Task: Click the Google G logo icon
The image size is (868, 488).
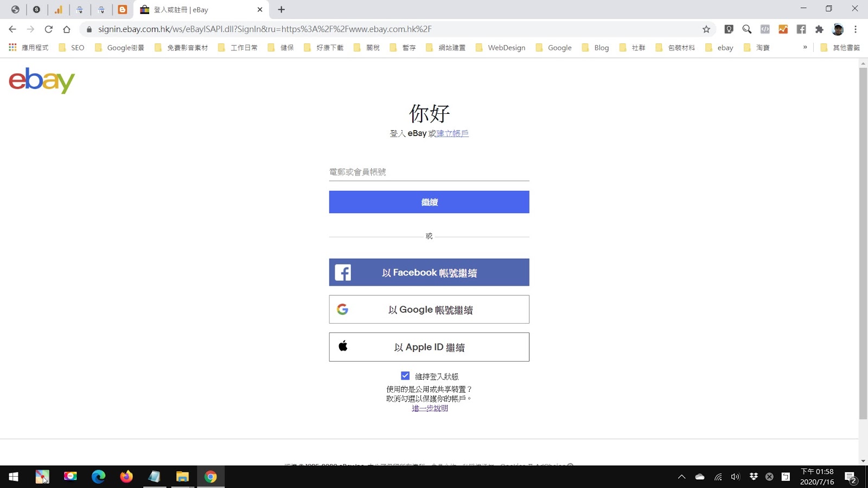Action: click(x=342, y=309)
